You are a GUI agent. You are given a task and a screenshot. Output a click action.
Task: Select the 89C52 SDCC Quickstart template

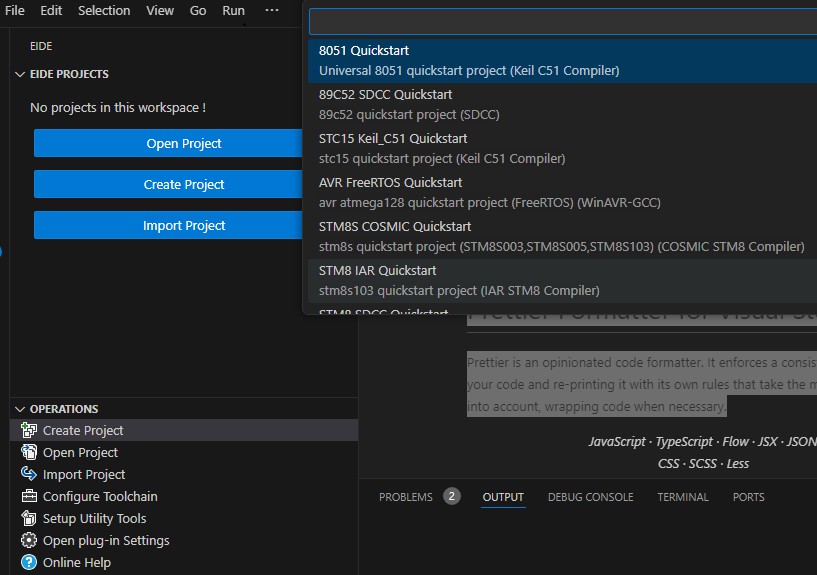point(562,104)
